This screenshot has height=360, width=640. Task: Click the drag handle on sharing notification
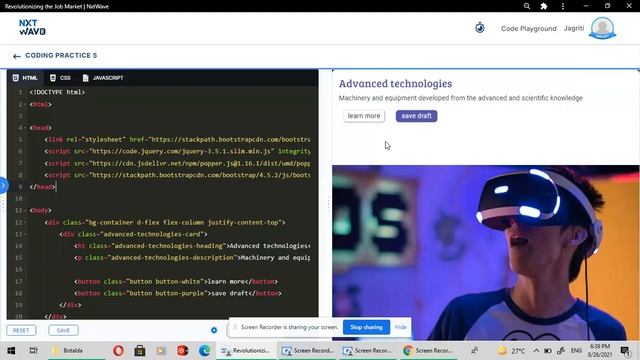point(235,327)
